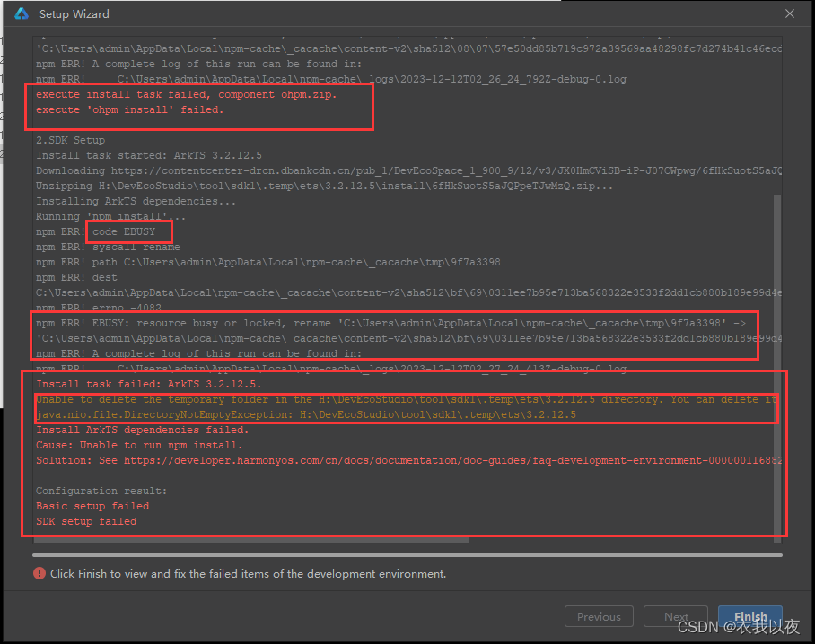Close the Setup Wizard dialog

pyautogui.click(x=790, y=13)
